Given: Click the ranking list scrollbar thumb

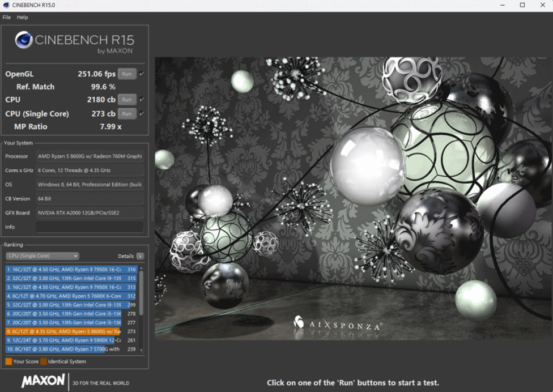Looking at the screenshot, I should [x=142, y=293].
